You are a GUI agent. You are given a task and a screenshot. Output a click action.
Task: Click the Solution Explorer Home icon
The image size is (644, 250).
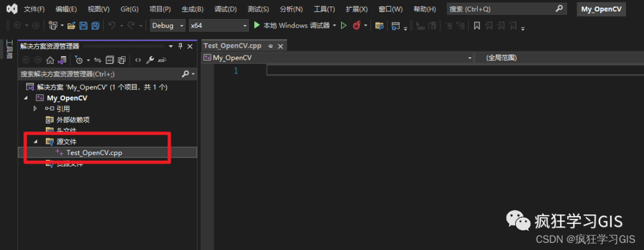coord(50,60)
